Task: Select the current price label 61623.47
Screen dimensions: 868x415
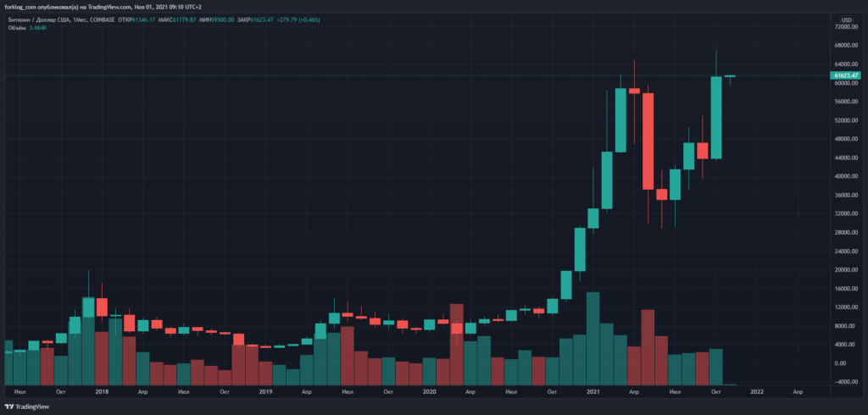Action: 845,75
